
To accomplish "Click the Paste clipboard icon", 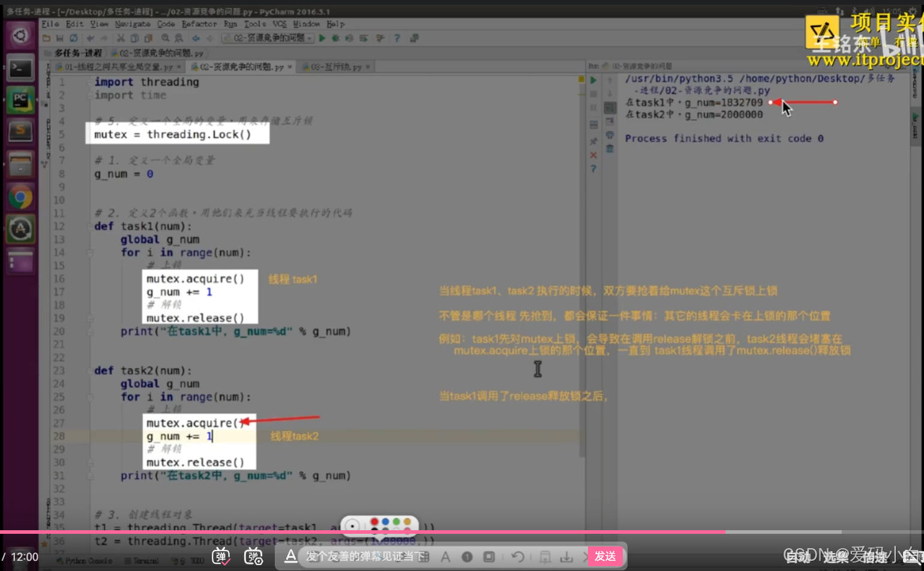I will pos(148,38).
